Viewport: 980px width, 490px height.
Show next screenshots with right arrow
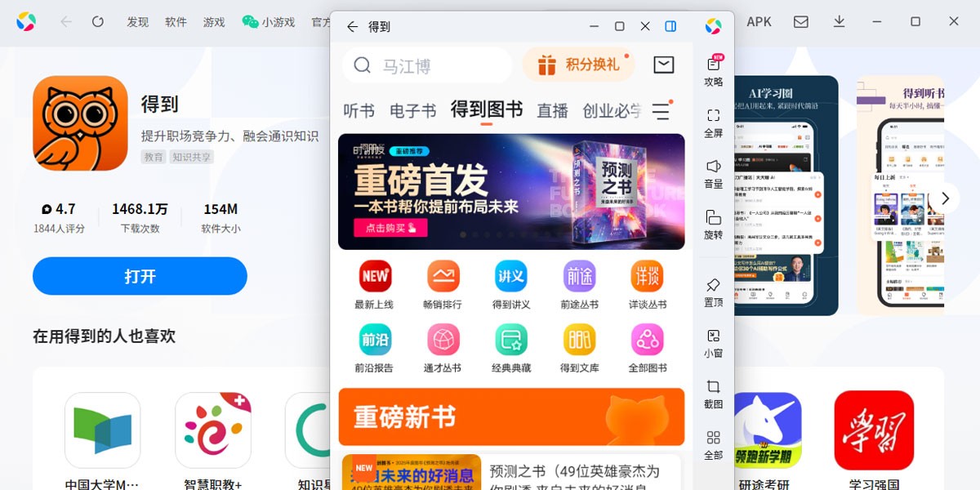[945, 198]
